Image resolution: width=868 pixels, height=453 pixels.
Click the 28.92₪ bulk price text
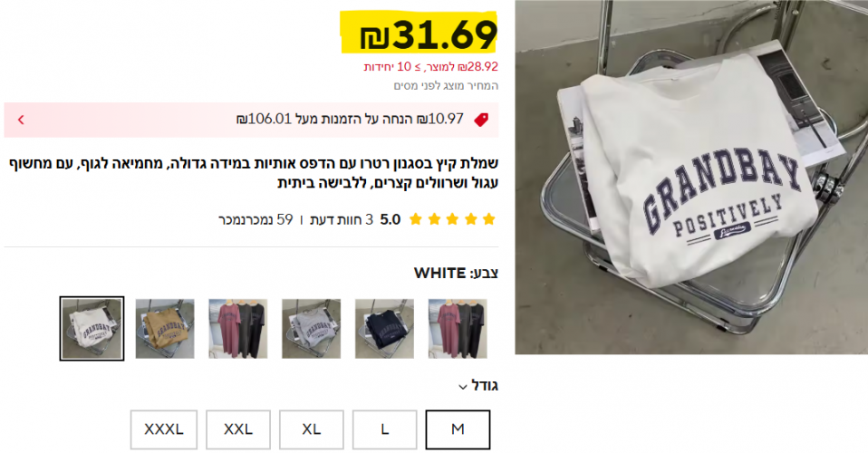pyautogui.click(x=430, y=66)
